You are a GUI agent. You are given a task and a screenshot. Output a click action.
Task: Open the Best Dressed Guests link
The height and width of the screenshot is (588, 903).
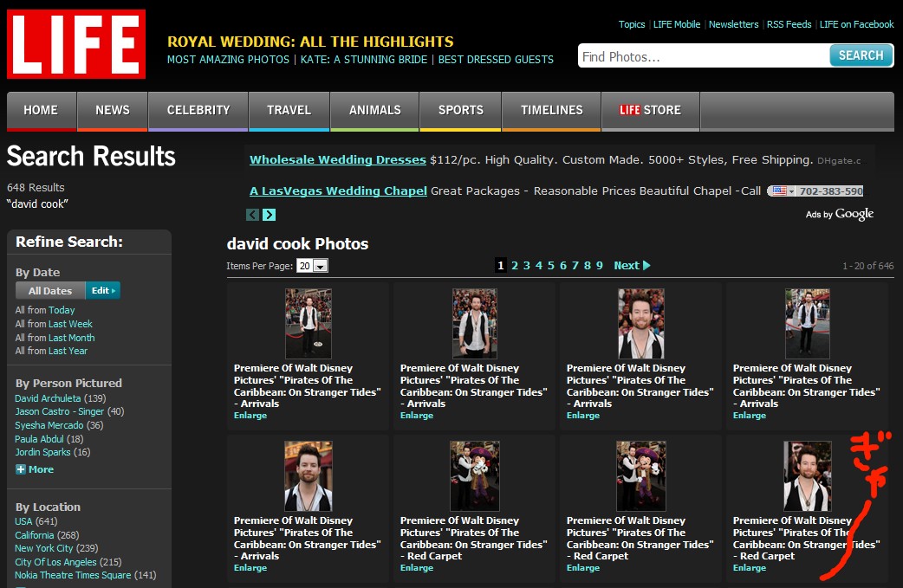tap(496, 60)
